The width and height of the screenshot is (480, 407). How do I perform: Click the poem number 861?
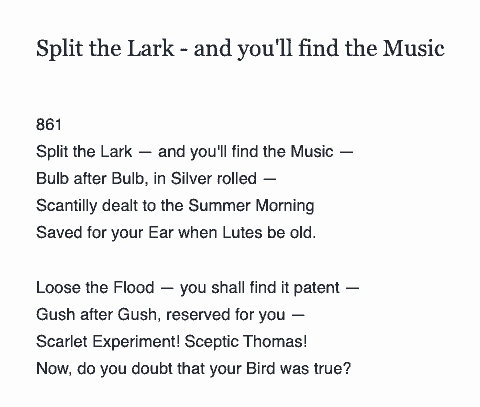click(49, 125)
